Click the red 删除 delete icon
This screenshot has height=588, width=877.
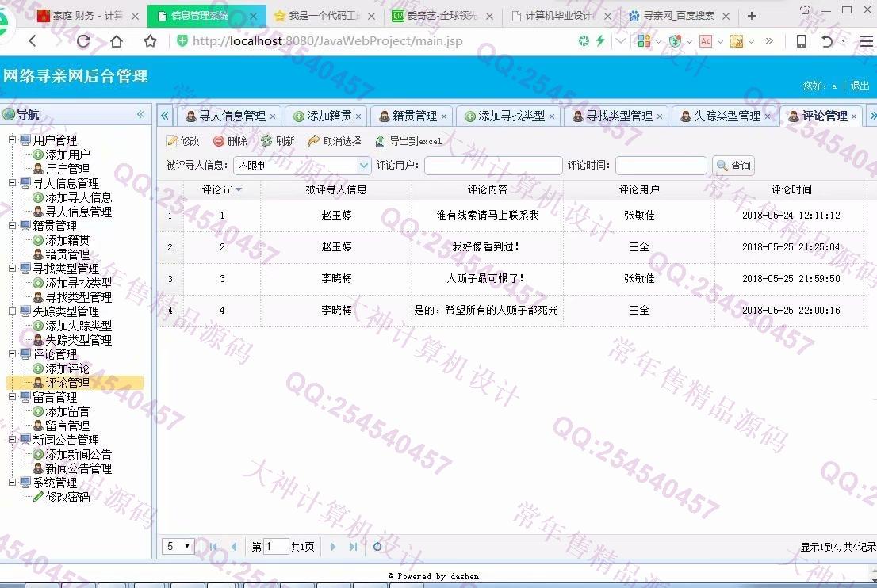click(219, 141)
